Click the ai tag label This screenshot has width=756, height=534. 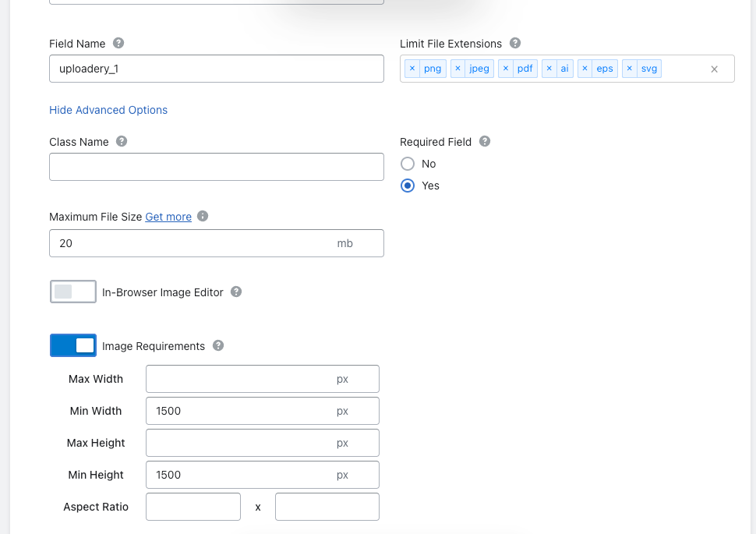564,69
